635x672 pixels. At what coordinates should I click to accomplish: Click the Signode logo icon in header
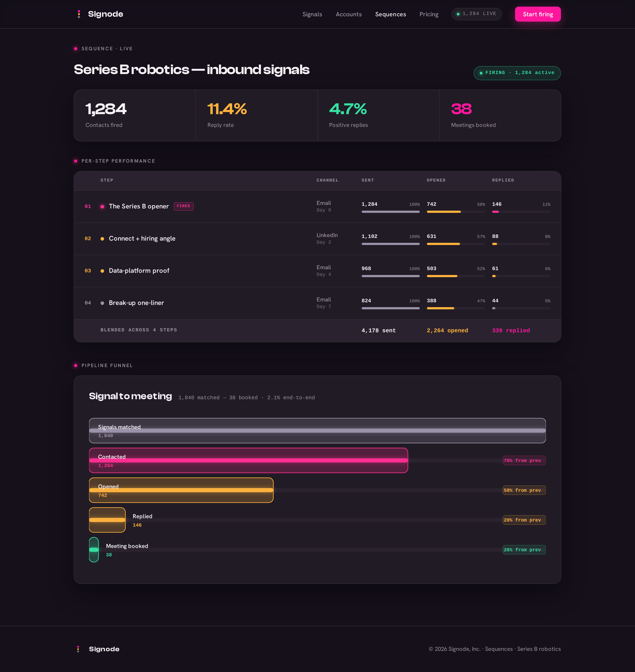[x=79, y=14]
